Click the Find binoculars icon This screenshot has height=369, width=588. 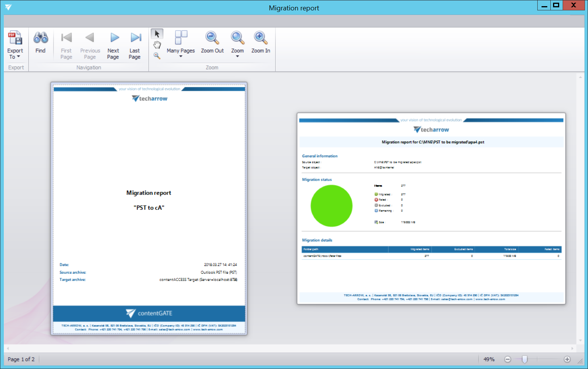(x=40, y=38)
